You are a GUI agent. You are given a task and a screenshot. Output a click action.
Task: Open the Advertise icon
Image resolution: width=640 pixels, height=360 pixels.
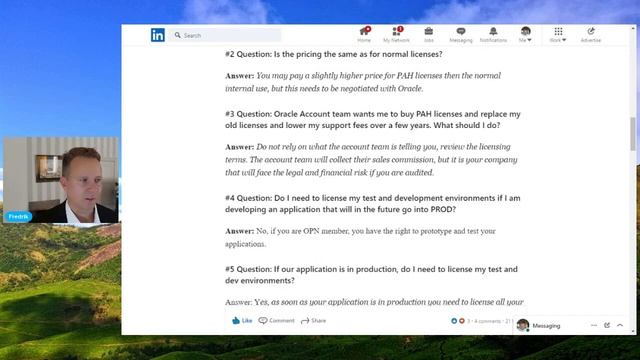click(x=591, y=35)
